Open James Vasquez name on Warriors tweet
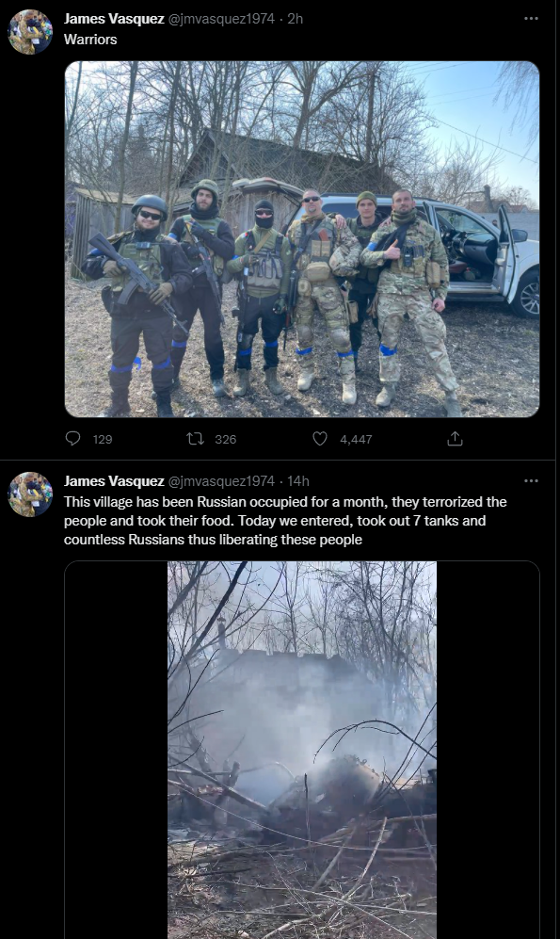 pos(114,19)
